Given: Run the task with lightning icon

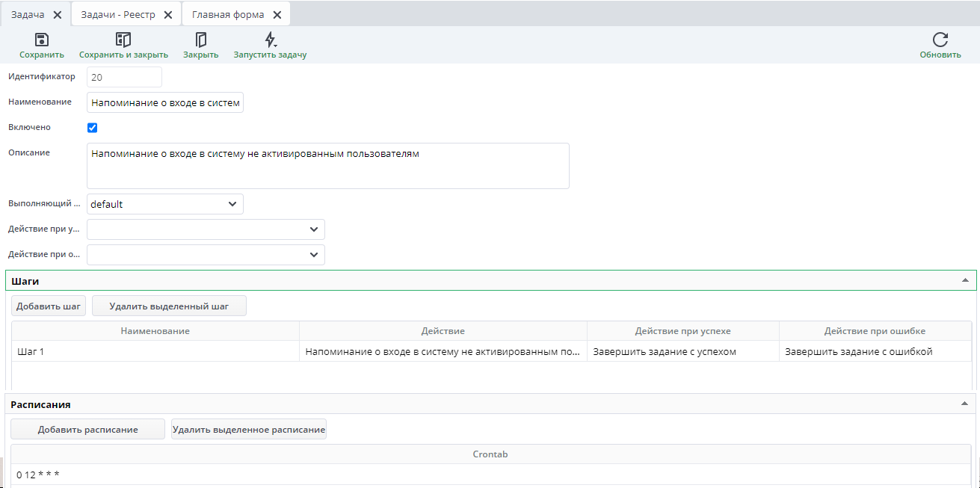Looking at the screenshot, I should 270,40.
